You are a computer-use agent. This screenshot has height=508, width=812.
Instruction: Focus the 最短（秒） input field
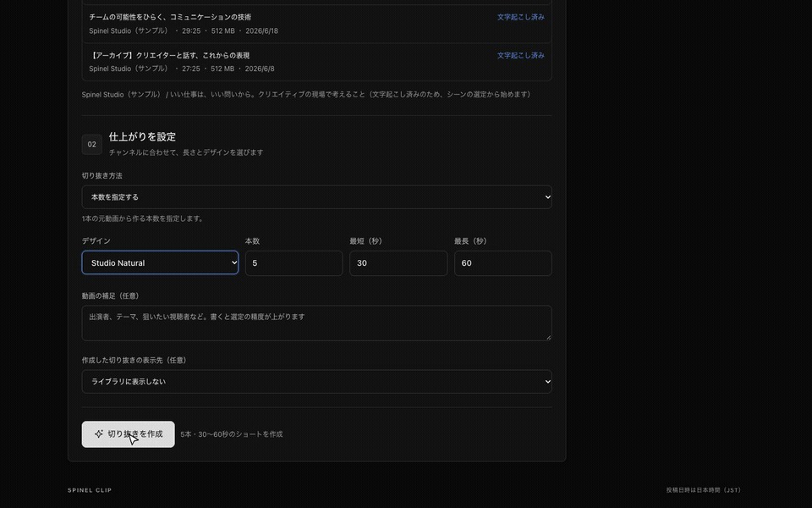pyautogui.click(x=398, y=263)
